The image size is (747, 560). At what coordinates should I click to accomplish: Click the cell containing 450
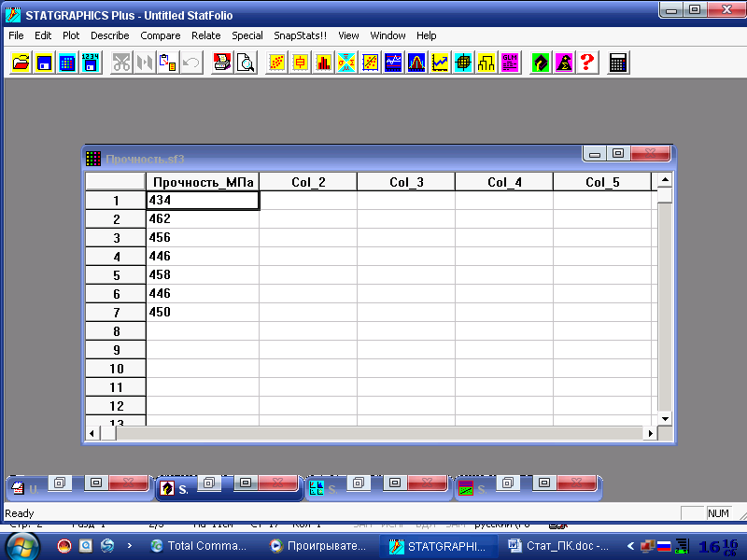point(203,313)
